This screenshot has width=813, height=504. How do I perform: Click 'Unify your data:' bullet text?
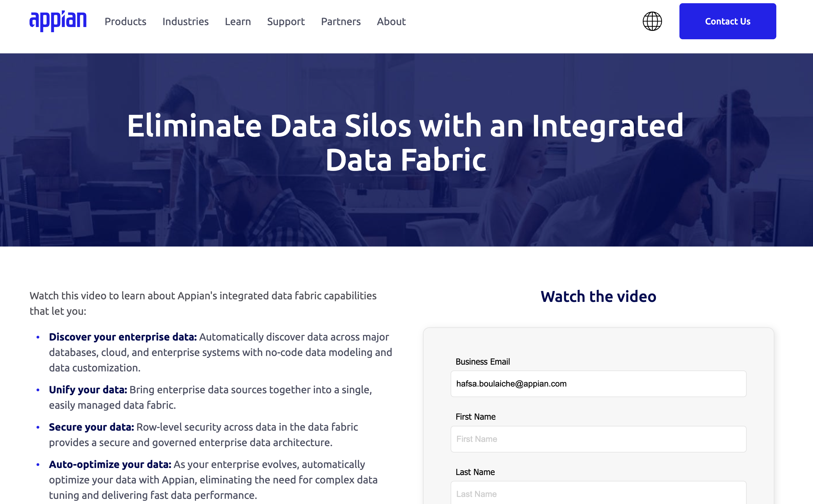pos(88,390)
